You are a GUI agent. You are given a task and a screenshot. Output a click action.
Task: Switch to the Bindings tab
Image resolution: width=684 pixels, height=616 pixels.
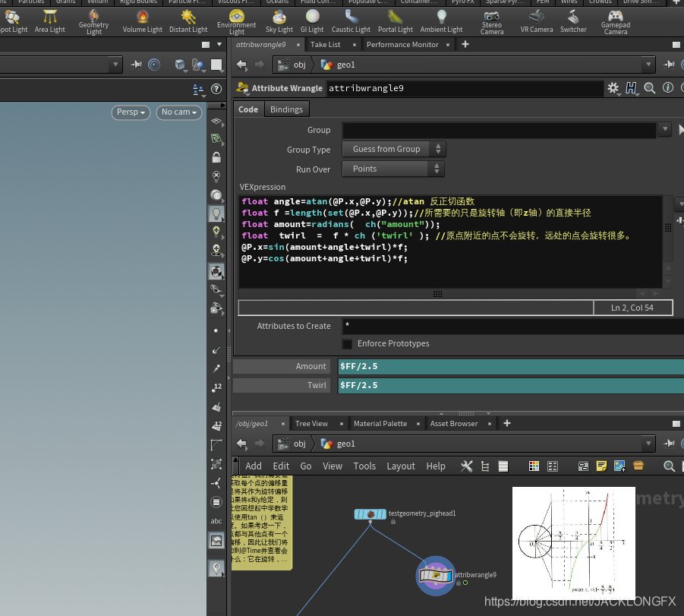(286, 109)
